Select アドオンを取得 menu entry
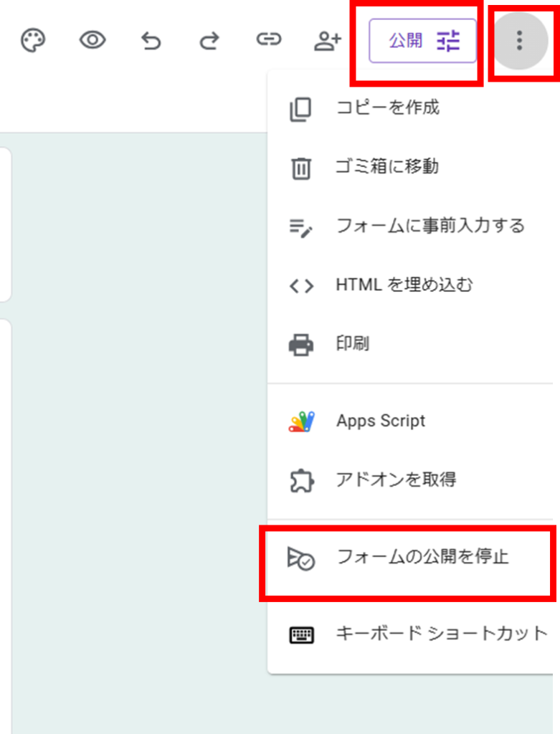The width and height of the screenshot is (560, 734). [396, 480]
